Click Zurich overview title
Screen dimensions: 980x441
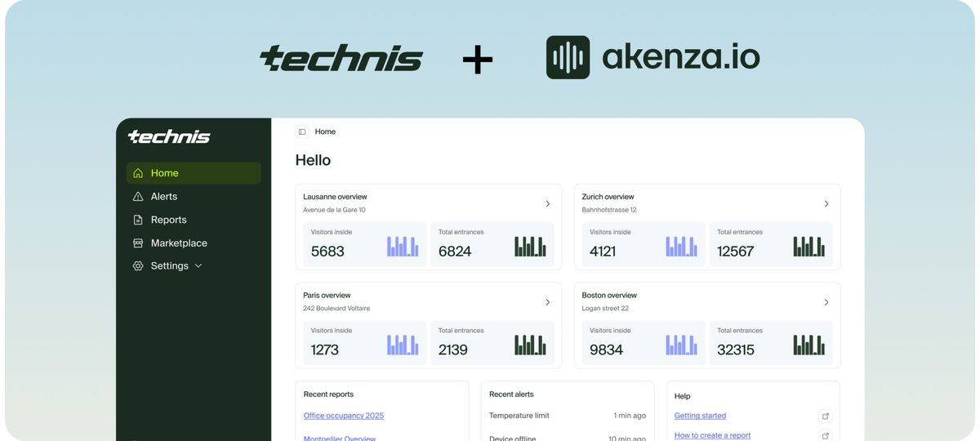(x=608, y=197)
